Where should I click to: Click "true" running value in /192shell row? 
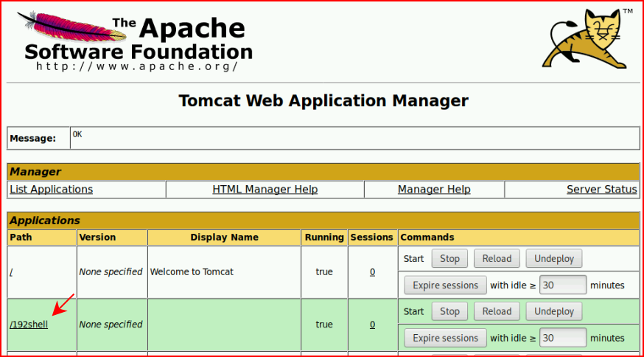click(324, 325)
